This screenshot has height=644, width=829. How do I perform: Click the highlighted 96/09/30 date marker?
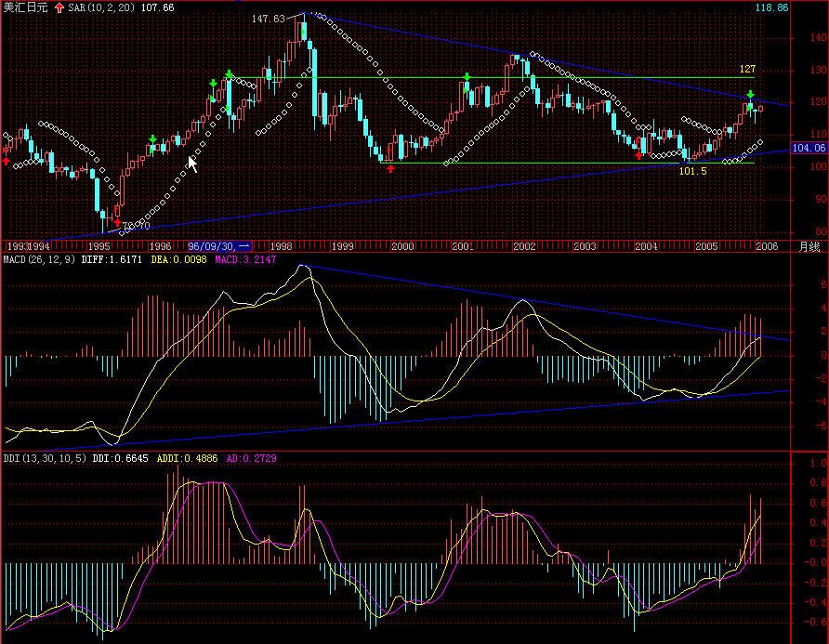[x=217, y=246]
